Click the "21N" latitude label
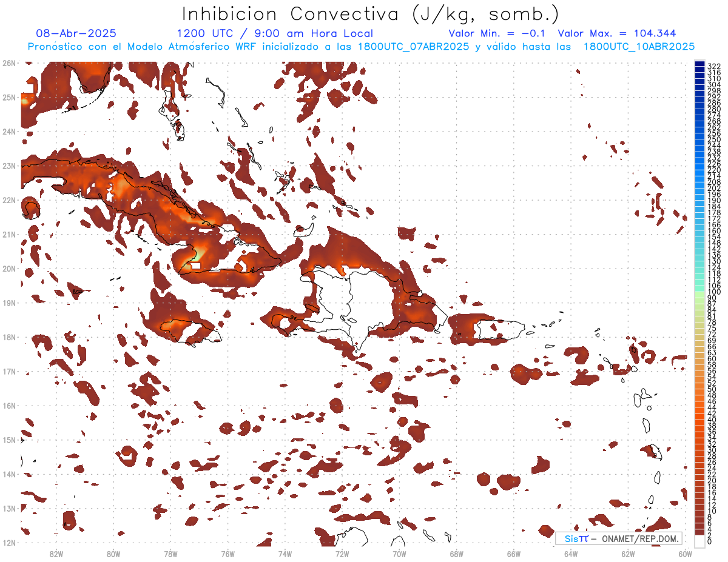 coord(9,234)
